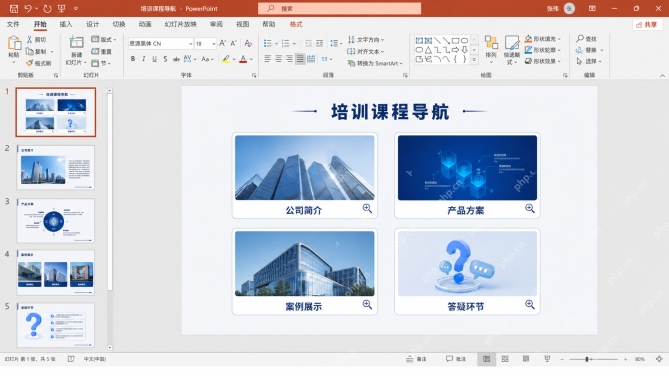Switch to Reading view icon

tap(526, 359)
